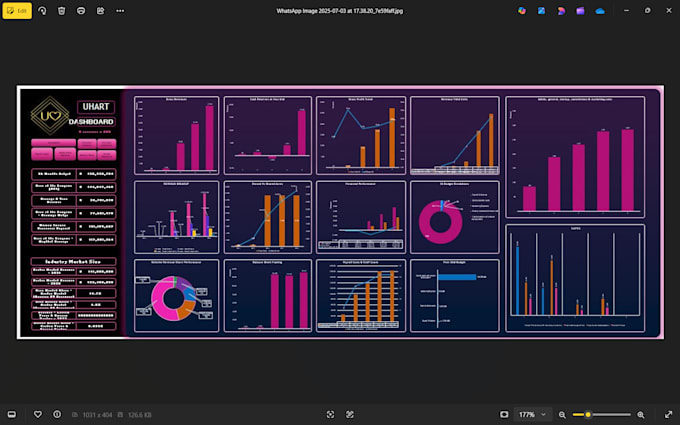Click the DASHBOARD heading in the image
The height and width of the screenshot is (425, 680).
92,122
